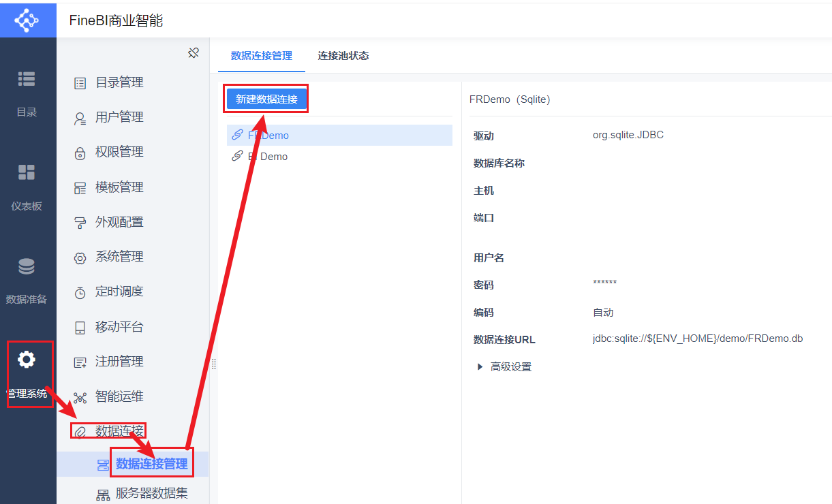This screenshot has width=832, height=504.
Task: Click the 用户管理 person icon
Action: pos(80,118)
